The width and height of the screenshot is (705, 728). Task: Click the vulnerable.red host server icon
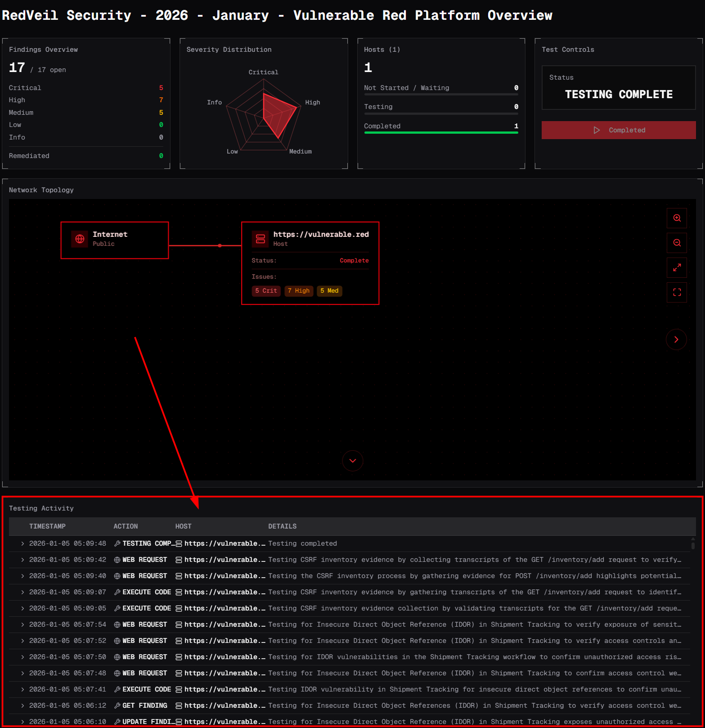(260, 239)
